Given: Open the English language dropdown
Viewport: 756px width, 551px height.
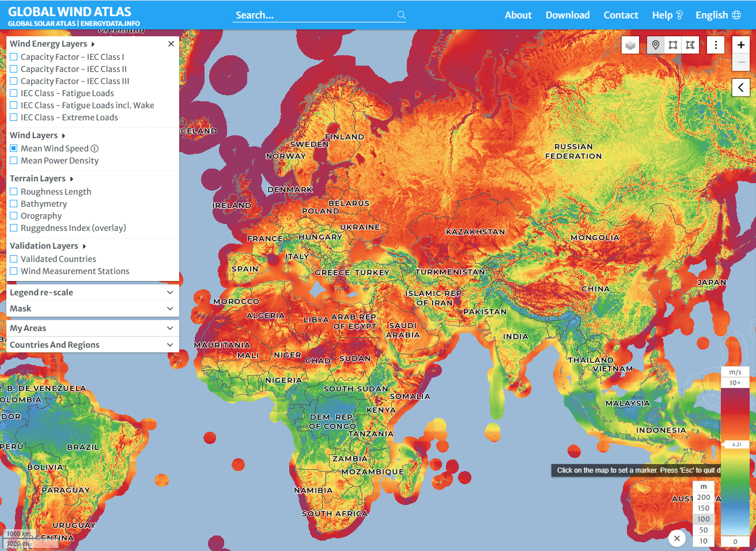Looking at the screenshot, I should [717, 15].
